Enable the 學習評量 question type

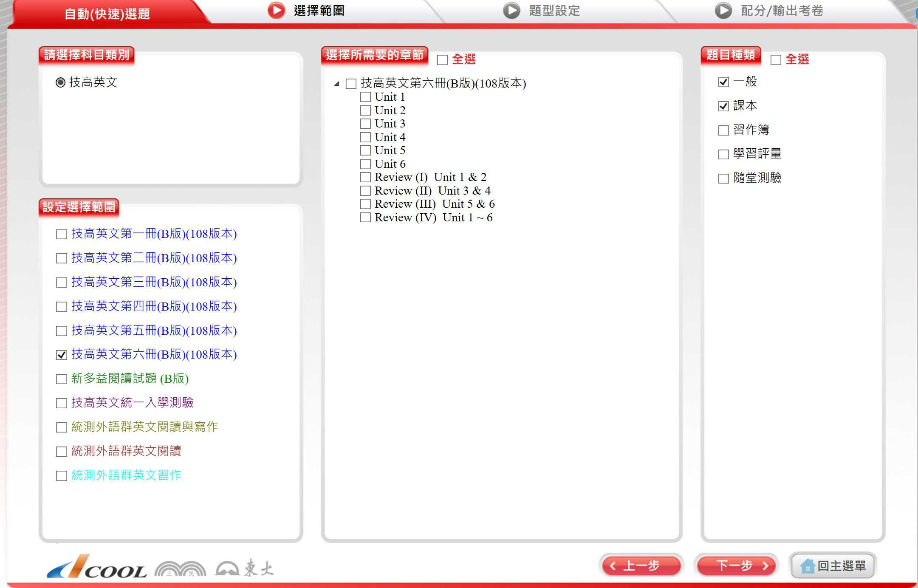[x=723, y=154]
